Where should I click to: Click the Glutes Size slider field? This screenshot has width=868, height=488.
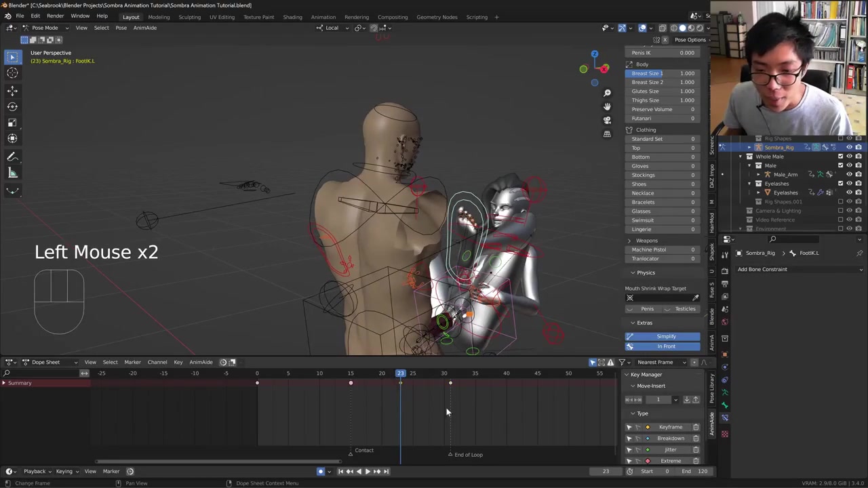663,91
